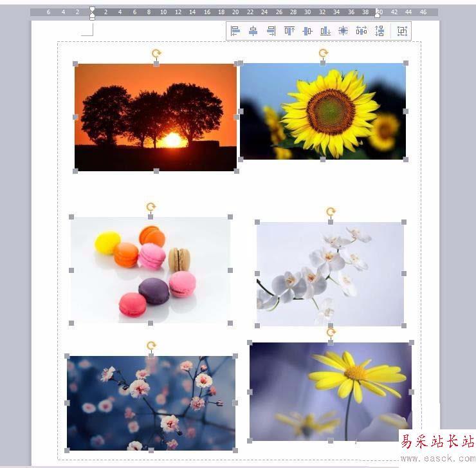Select the white orchid picture
This screenshot has height=468, width=476.
pos(330,274)
